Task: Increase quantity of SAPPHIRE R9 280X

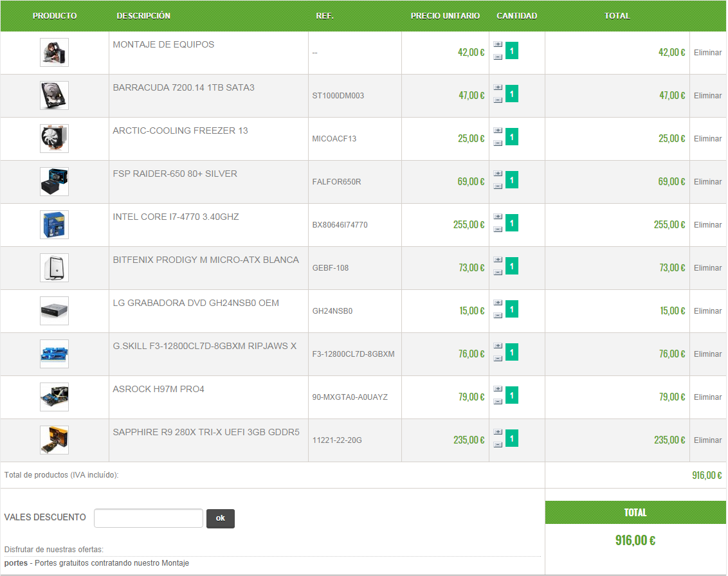Action: point(498,432)
